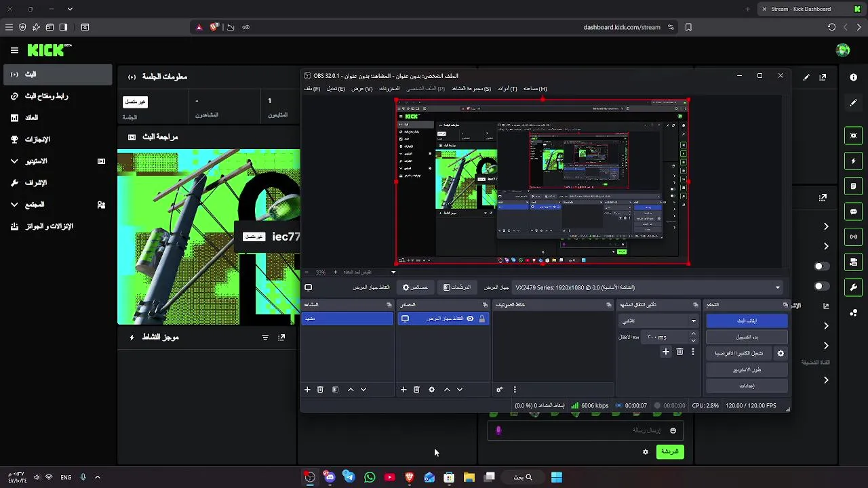The width and height of the screenshot is (868, 488).
Task: Toggle lock on display capture source
Action: [482, 319]
